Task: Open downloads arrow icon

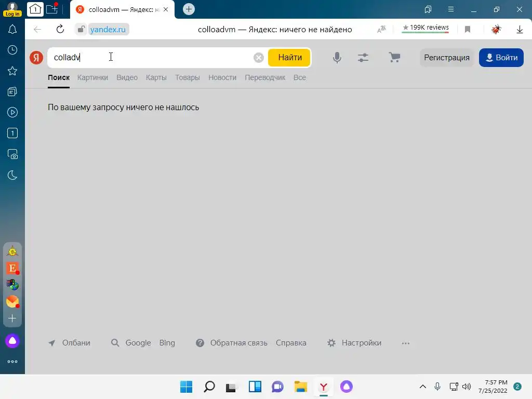Action: click(520, 30)
